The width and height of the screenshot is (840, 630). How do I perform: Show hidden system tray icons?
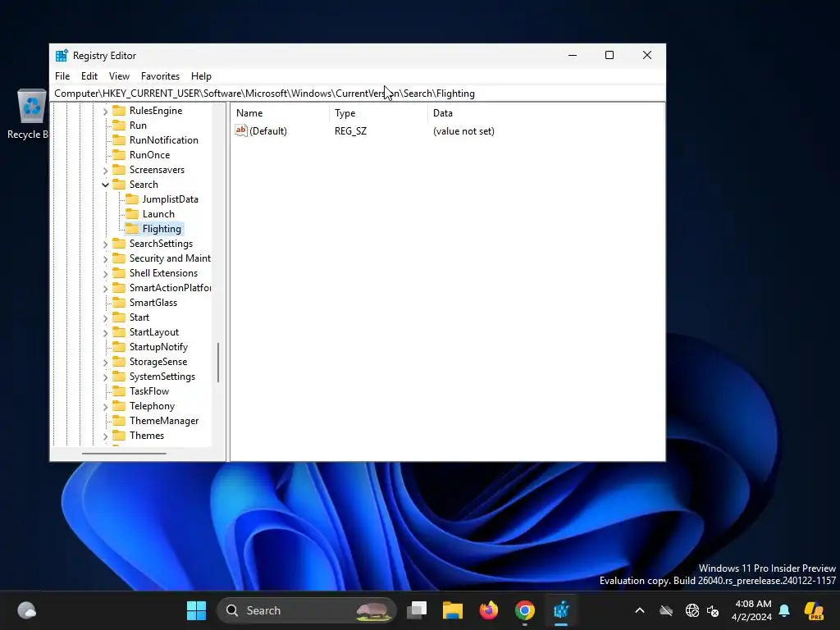pyautogui.click(x=640, y=610)
